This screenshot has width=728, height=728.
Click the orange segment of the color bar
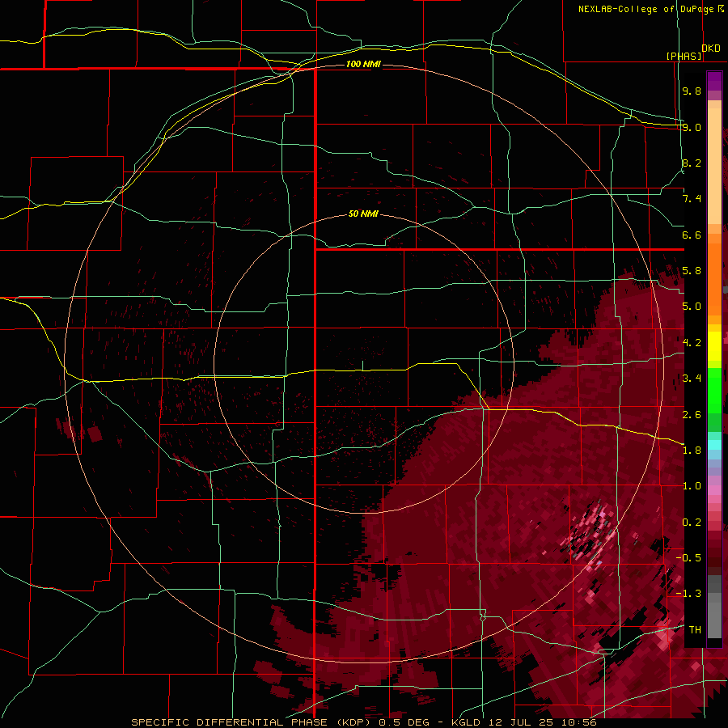(x=714, y=278)
